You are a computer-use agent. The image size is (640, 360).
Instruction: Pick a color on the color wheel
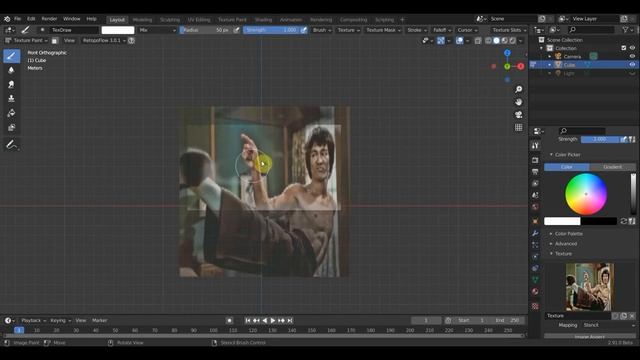coord(586,194)
